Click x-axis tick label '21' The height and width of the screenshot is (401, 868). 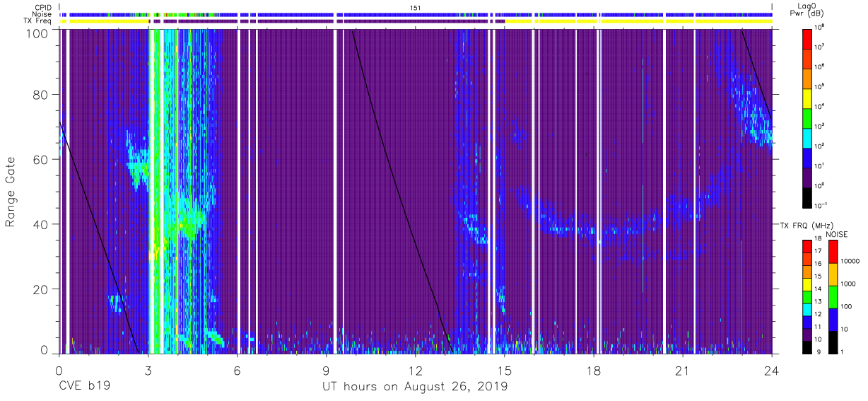click(x=682, y=370)
